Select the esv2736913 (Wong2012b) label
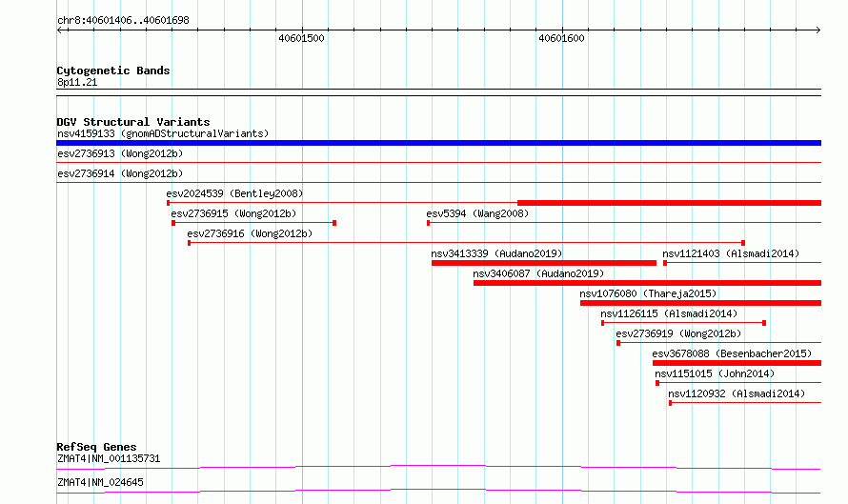Screen dimensions: 848x504 pyautogui.click(x=120, y=153)
